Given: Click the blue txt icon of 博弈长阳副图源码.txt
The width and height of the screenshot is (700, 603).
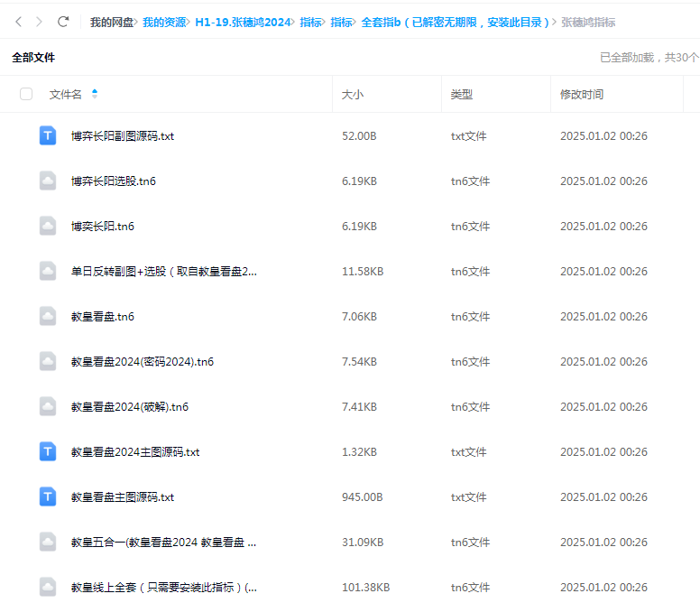Looking at the screenshot, I should [x=48, y=136].
